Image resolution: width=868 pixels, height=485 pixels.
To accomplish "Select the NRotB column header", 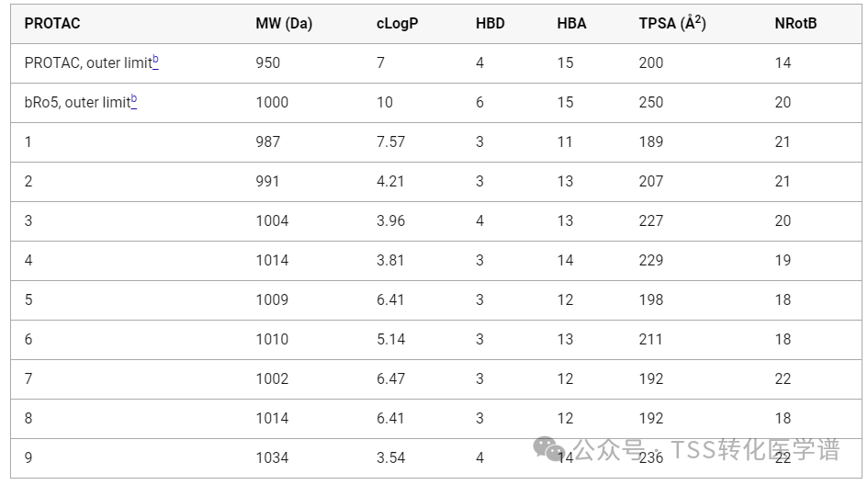I will (x=795, y=24).
